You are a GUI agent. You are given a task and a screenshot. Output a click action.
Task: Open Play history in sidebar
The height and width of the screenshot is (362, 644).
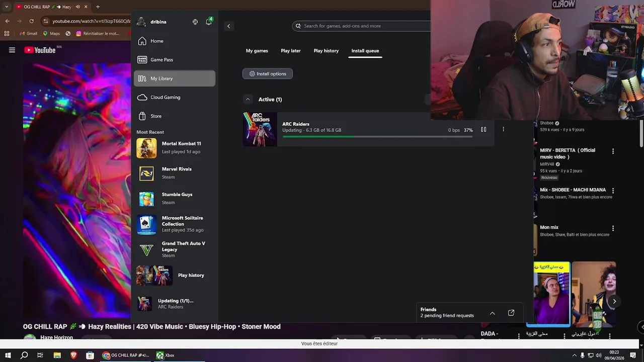pyautogui.click(x=175, y=276)
